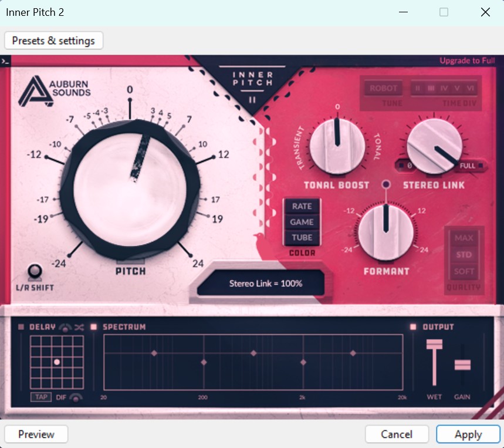Click the -7 mark on Pitch dial
504x448 pixels.
click(x=70, y=119)
